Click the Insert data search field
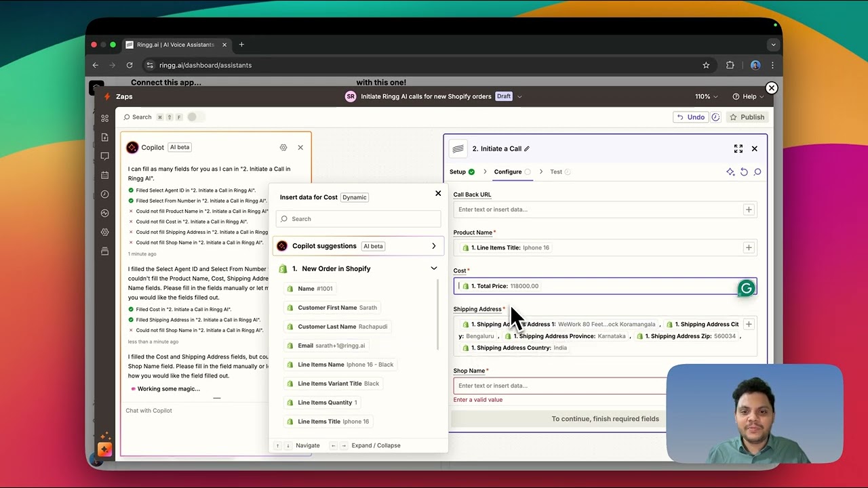 coord(359,219)
